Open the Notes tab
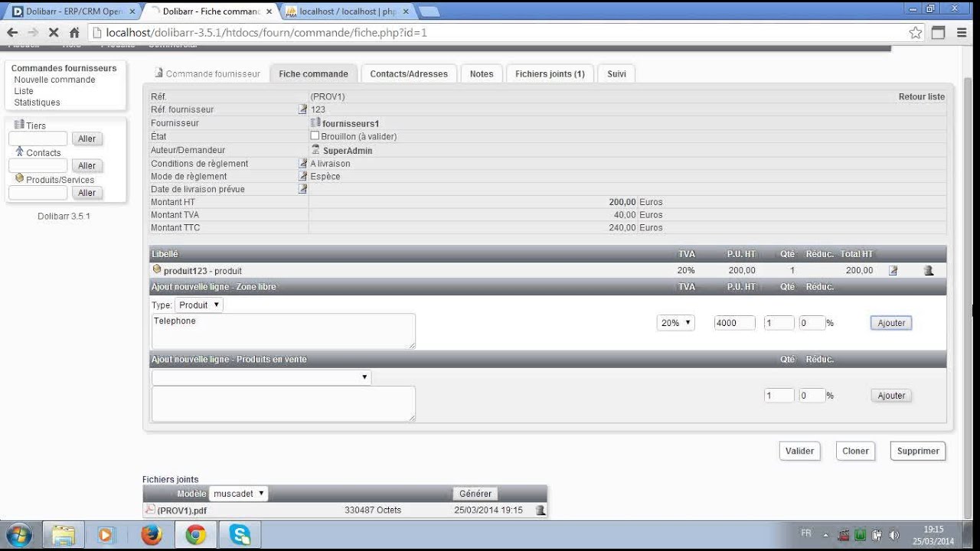The image size is (980, 551). (x=482, y=74)
